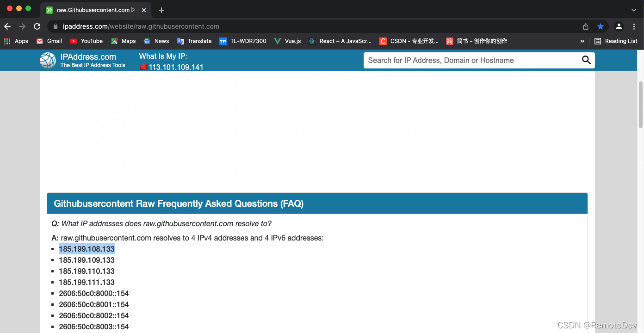The height and width of the screenshot is (333, 644).
Task: Click the FAQ section heading
Action: click(x=179, y=203)
